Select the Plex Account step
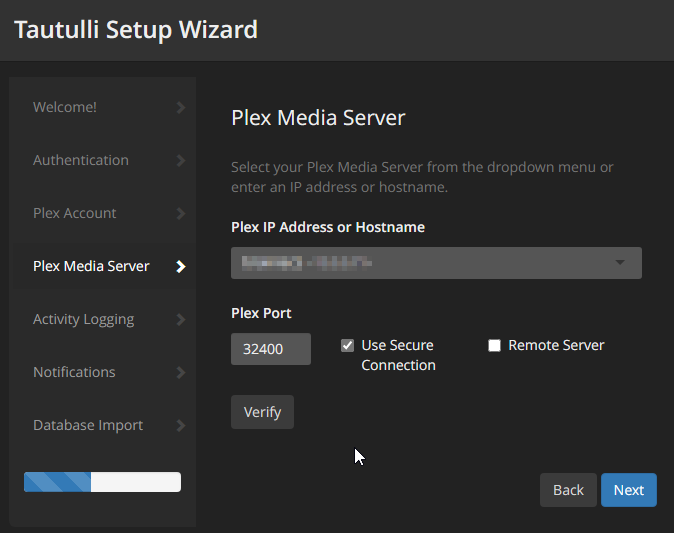The height and width of the screenshot is (533, 674). pyautogui.click(x=103, y=213)
